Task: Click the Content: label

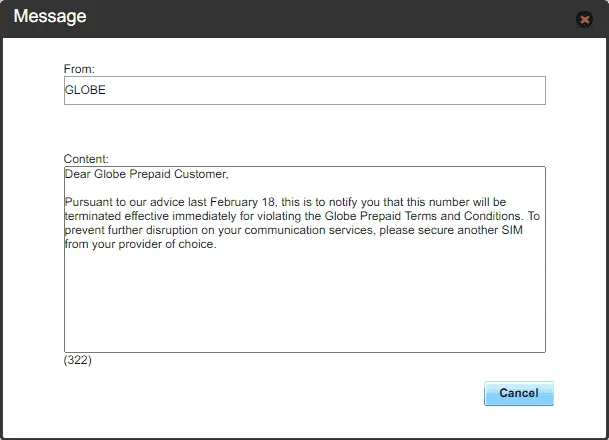Action: point(86,159)
